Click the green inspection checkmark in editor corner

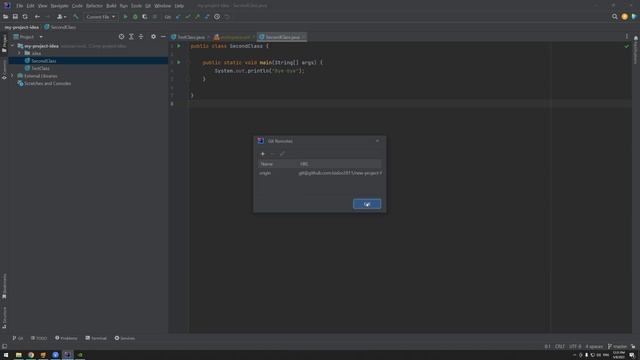click(627, 46)
